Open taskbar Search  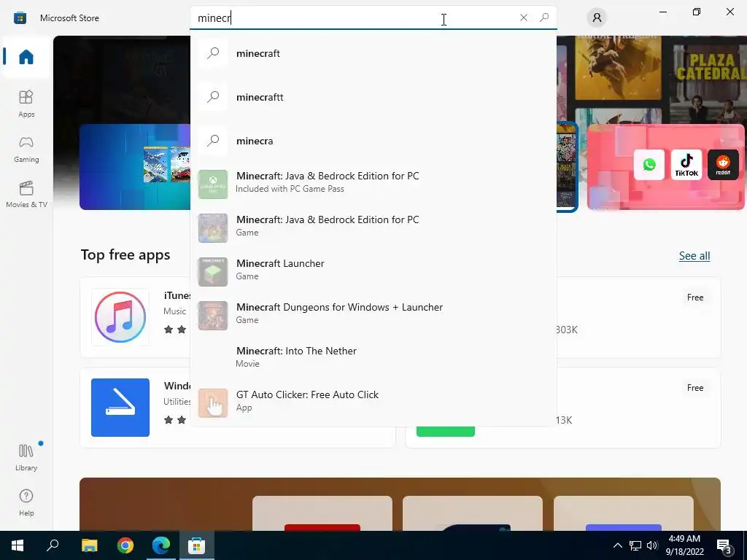tap(53, 545)
